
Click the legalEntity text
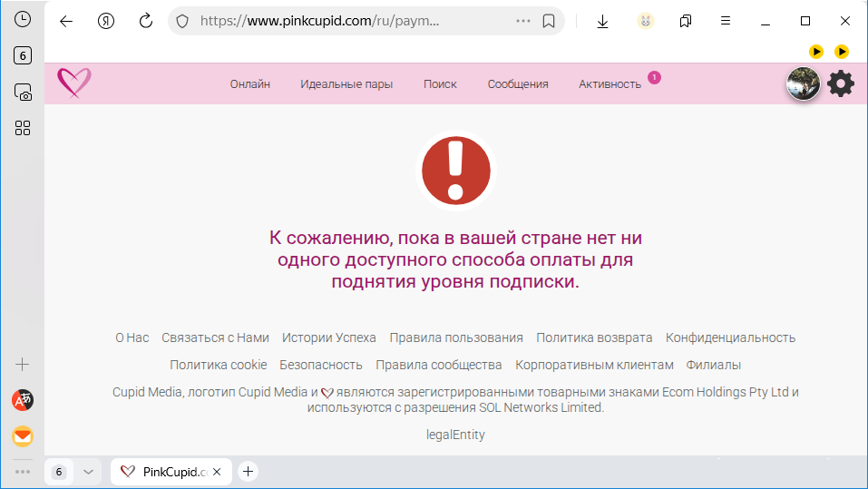point(455,435)
